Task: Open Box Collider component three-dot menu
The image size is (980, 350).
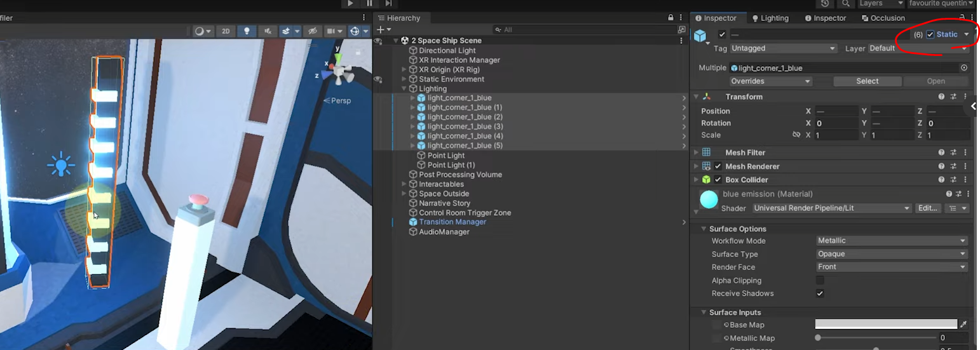Action: [x=965, y=180]
